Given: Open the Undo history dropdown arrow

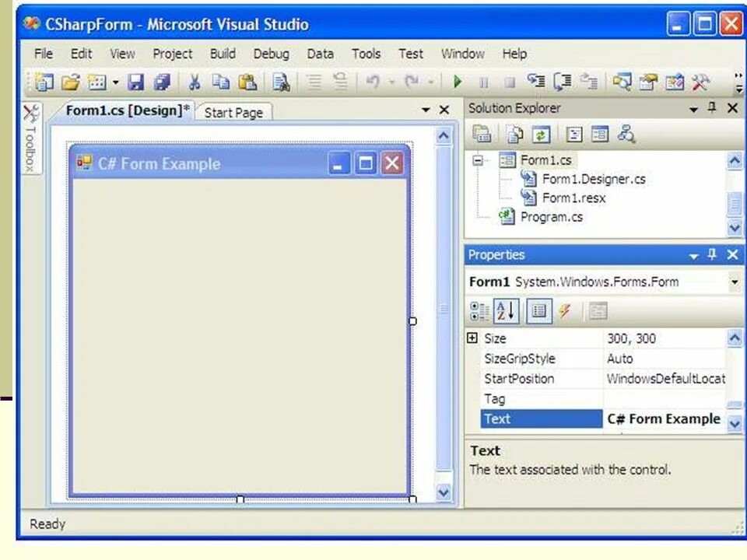Looking at the screenshot, I should coord(391,82).
